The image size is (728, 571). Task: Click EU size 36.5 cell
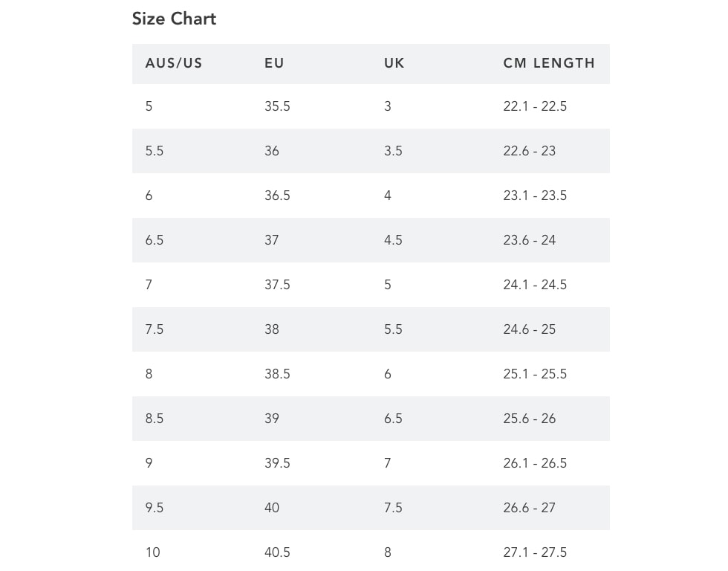[277, 196]
